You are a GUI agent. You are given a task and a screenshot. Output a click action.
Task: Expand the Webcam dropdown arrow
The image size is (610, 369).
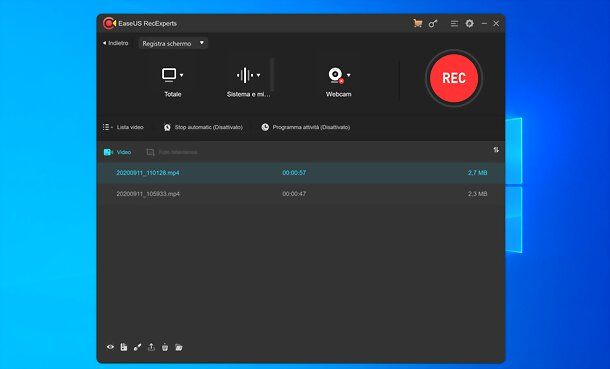349,75
